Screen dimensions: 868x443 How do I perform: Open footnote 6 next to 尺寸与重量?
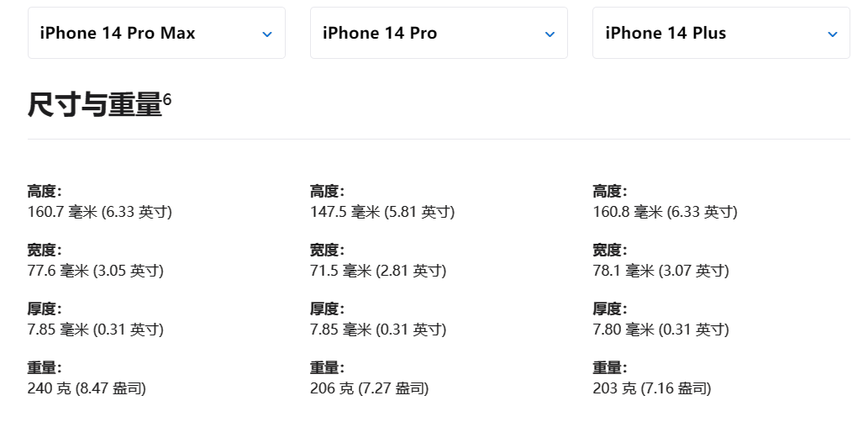[x=167, y=99]
